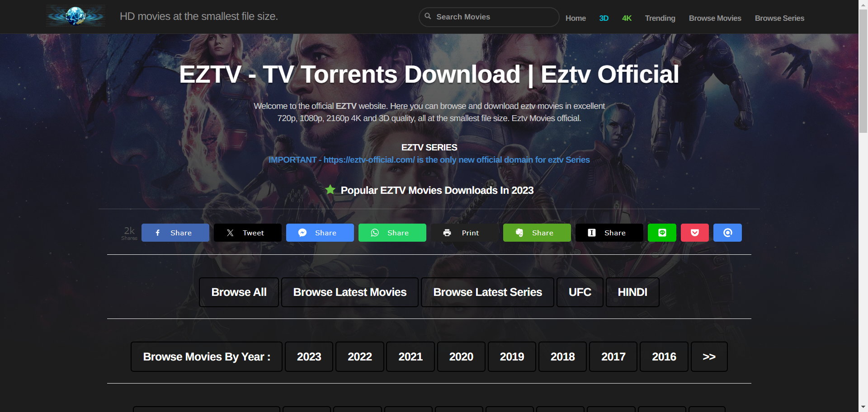Browse movies from 2017

click(x=613, y=357)
